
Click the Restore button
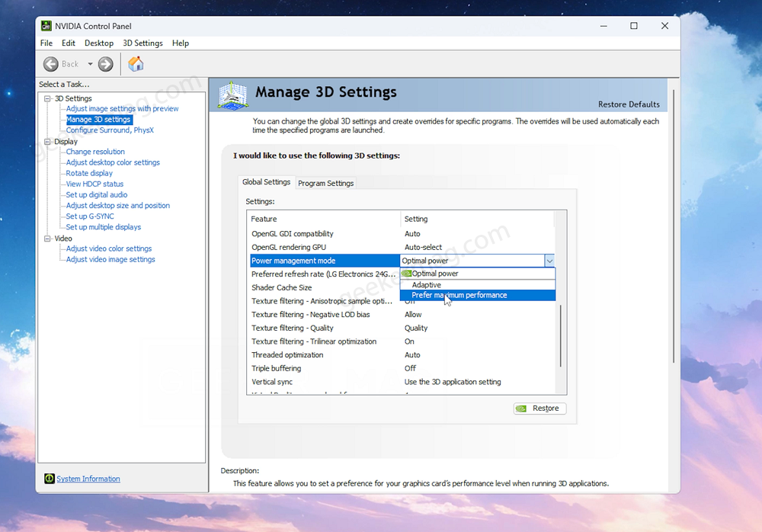point(539,409)
